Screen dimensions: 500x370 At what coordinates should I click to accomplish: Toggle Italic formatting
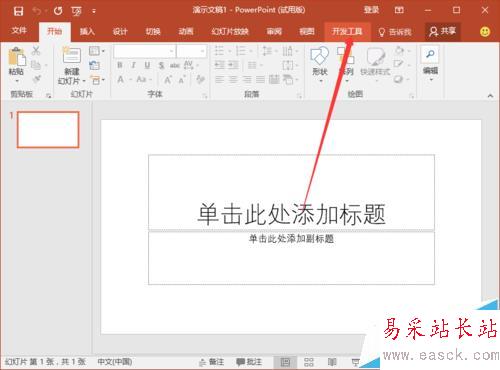[x=133, y=65]
